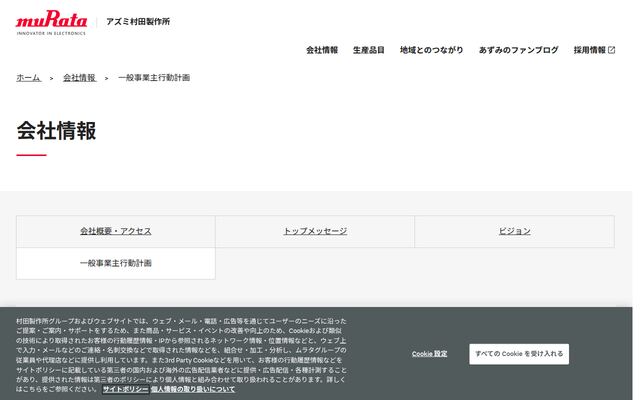This screenshot has height=400, width=640.
Task: Open the ビジョン tab
Action: click(514, 231)
